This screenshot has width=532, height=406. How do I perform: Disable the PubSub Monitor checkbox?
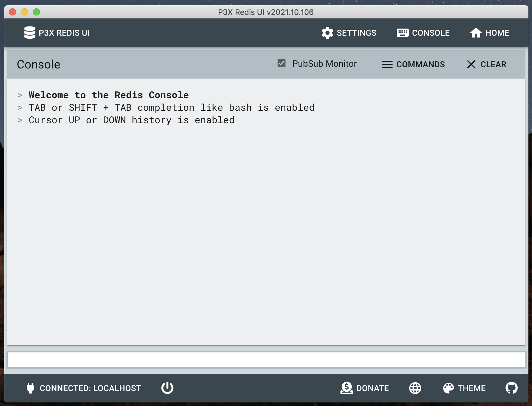click(x=281, y=63)
